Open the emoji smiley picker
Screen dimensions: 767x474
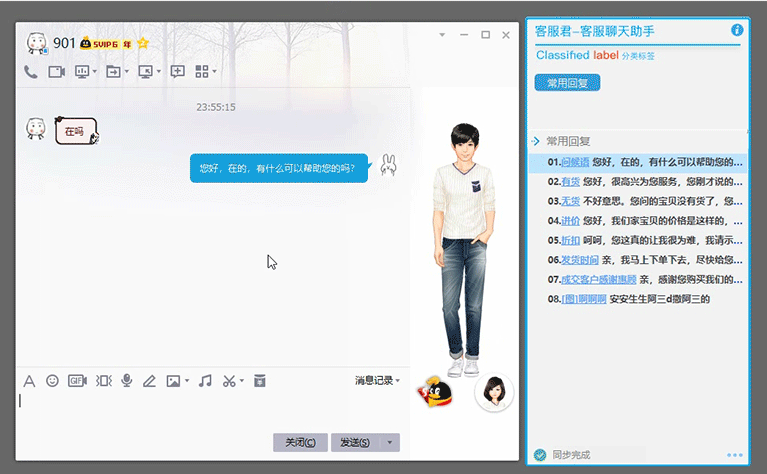pos(52,381)
